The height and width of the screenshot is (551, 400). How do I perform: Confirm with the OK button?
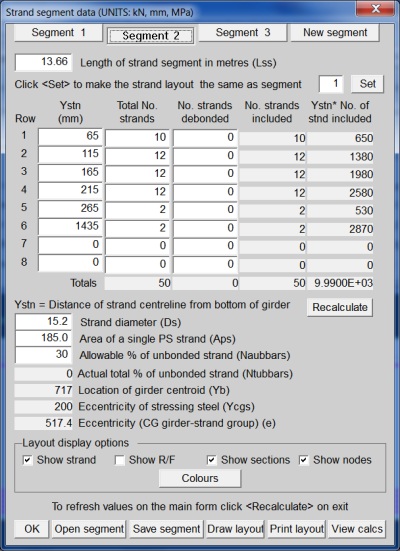pos(32,529)
